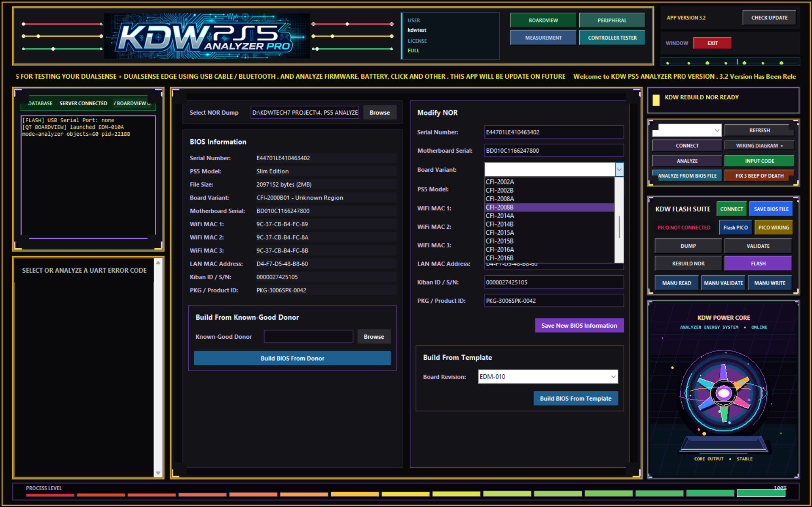Click the Rebuild NOR button
This screenshot has height=507, width=812.
(x=688, y=263)
